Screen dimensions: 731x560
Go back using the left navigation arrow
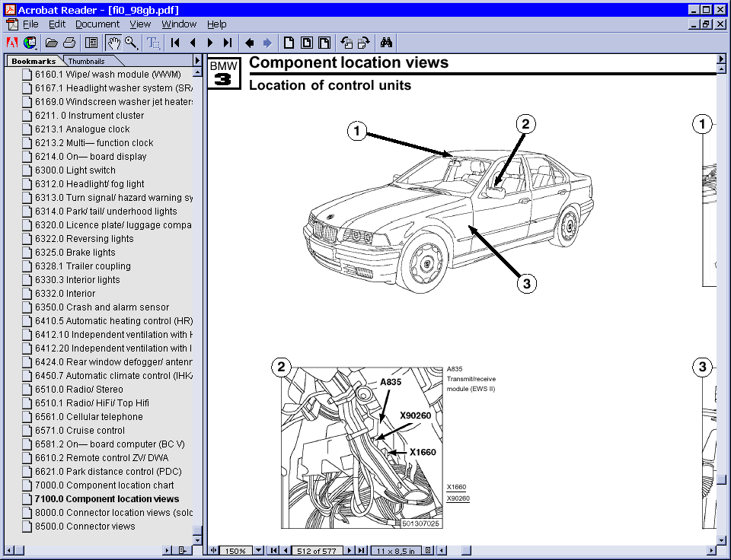point(251,43)
